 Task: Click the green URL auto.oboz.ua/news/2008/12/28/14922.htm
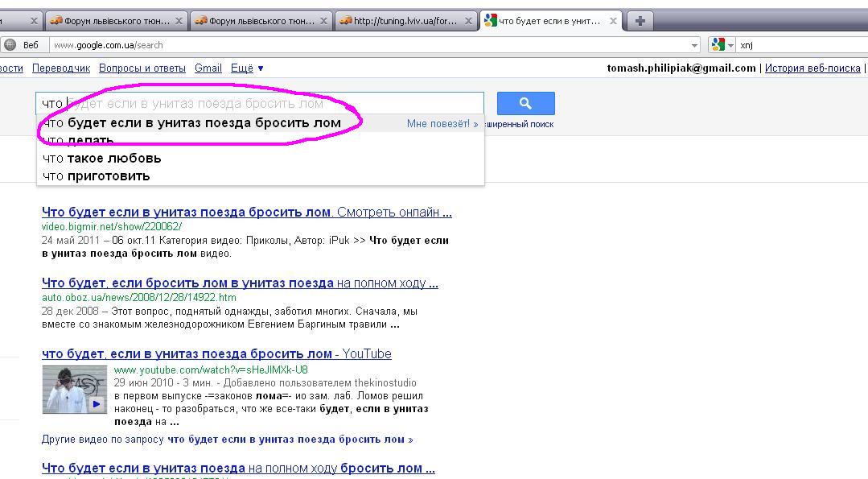(x=139, y=297)
